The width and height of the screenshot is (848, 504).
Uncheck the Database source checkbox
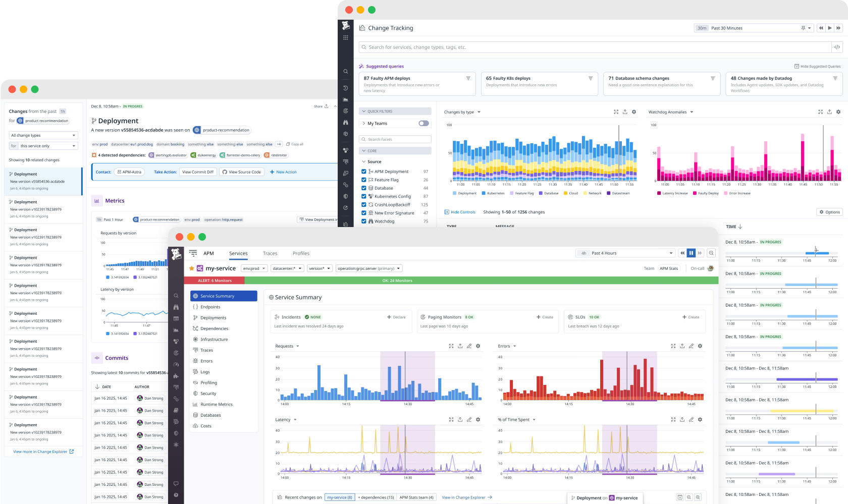364,188
